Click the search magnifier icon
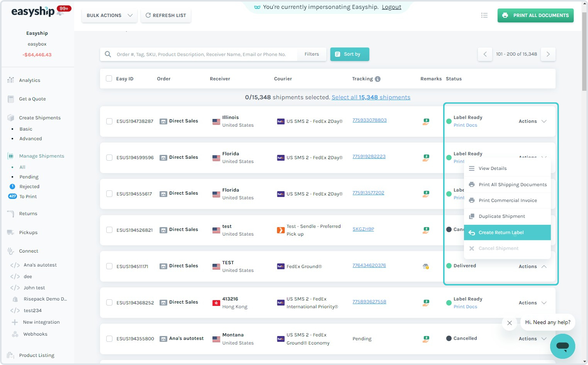Viewport: 588px width, 365px height. click(x=108, y=54)
